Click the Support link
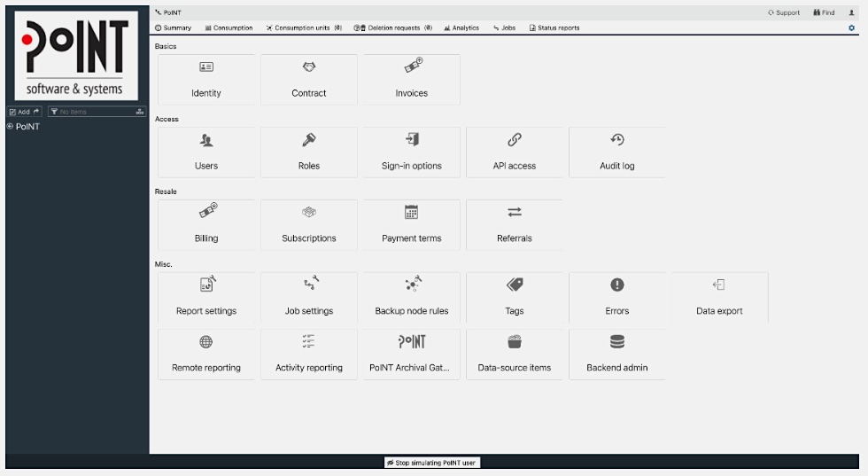This screenshot has width=868, height=476. [784, 12]
